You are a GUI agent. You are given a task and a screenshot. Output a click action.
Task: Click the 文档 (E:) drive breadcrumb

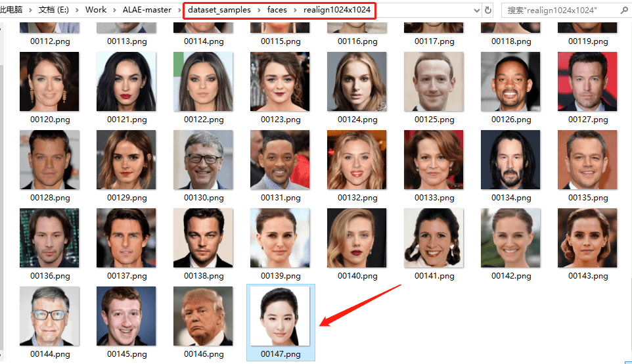54,10
